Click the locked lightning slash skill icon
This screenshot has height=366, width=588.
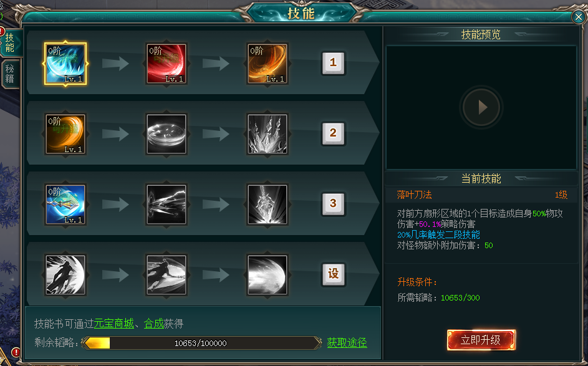click(166, 205)
